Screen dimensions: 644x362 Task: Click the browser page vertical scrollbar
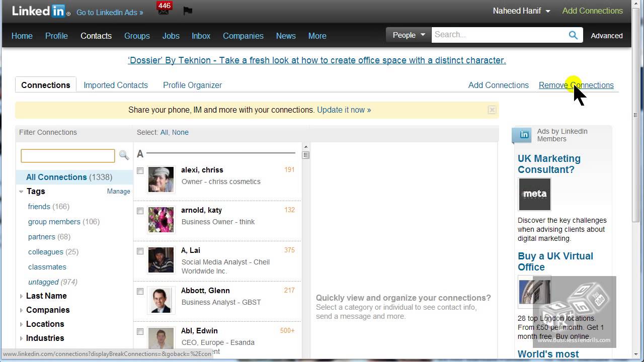point(637,116)
